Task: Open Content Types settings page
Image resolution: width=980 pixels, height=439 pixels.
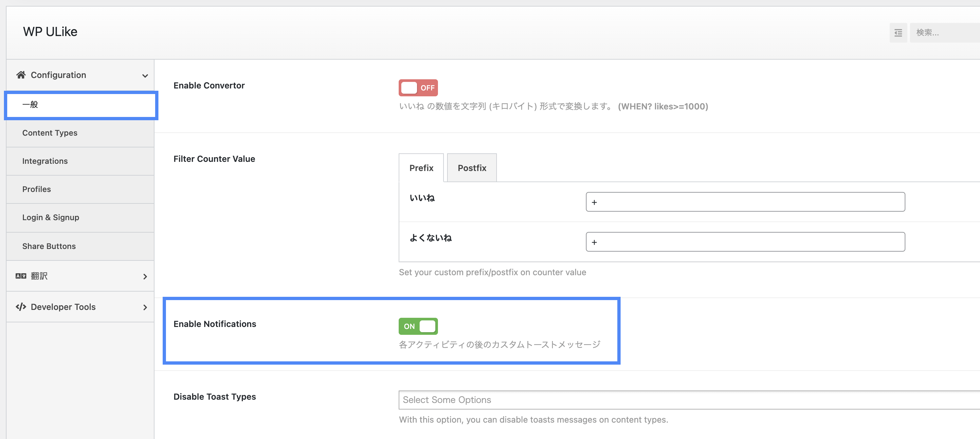Action: pyautogui.click(x=50, y=133)
